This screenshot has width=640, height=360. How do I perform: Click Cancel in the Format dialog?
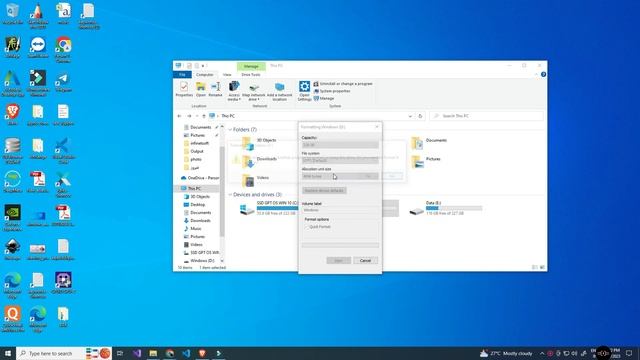pos(365,260)
